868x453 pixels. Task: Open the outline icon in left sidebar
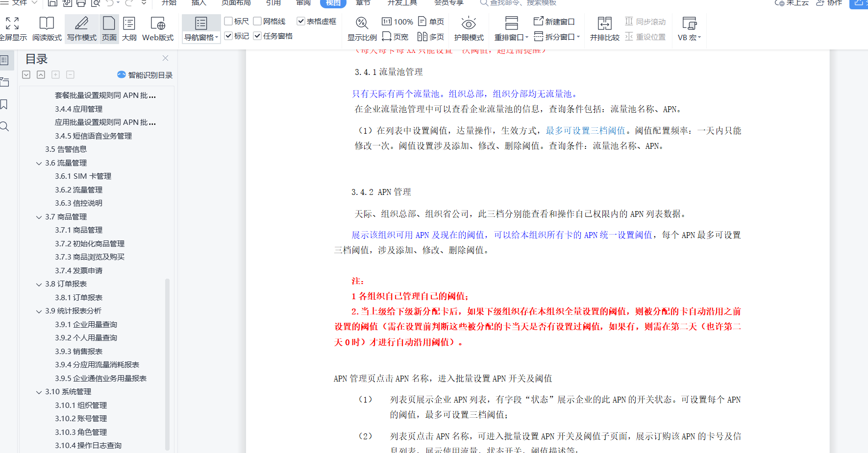[x=4, y=60]
